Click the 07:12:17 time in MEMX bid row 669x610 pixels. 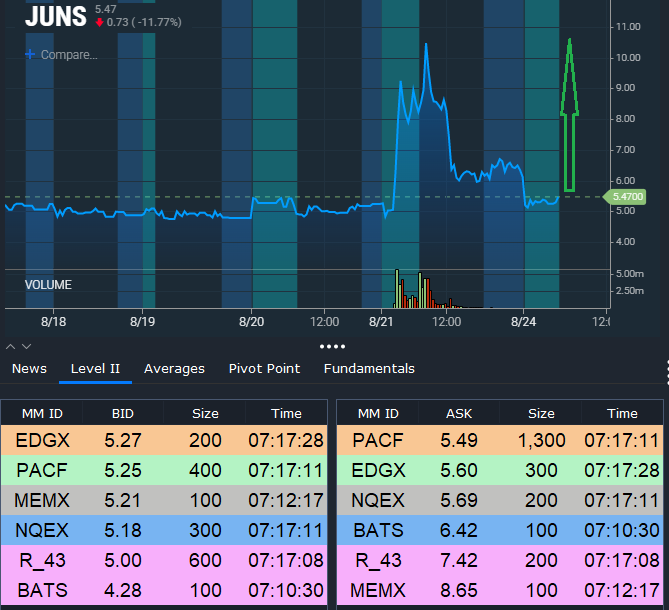tap(286, 500)
